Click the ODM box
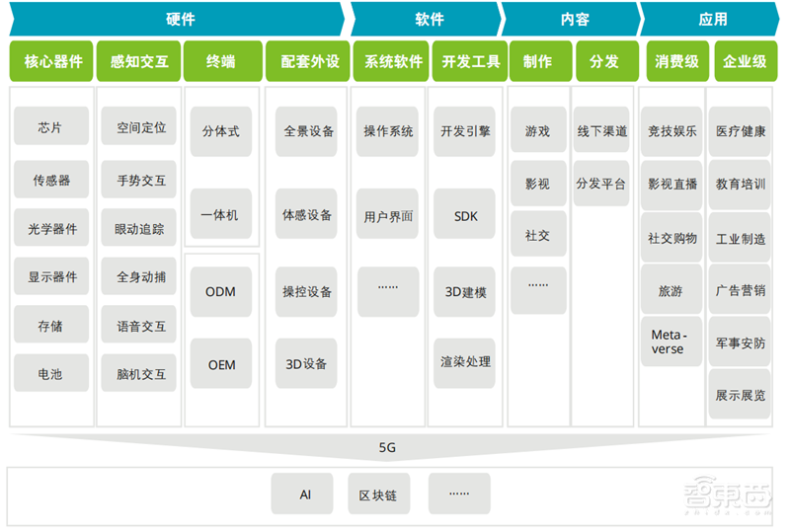Image resolution: width=790 pixels, height=532 pixels. click(221, 292)
